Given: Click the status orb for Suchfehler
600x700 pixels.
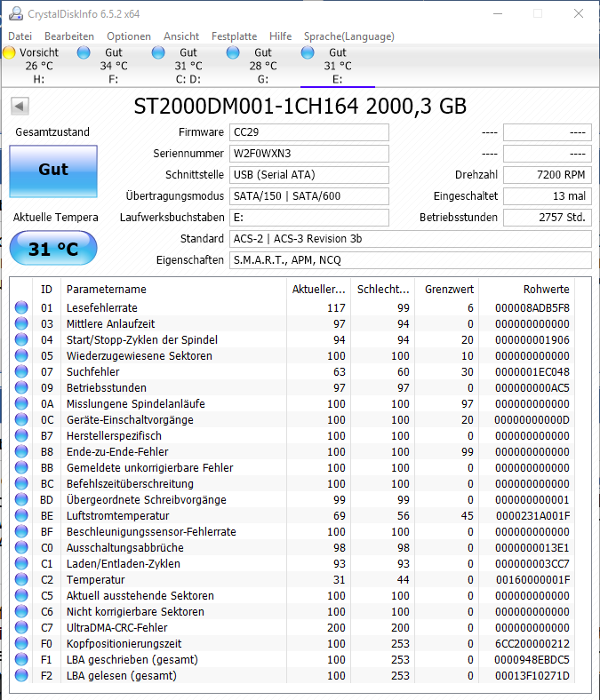Looking at the screenshot, I should 21,371.
